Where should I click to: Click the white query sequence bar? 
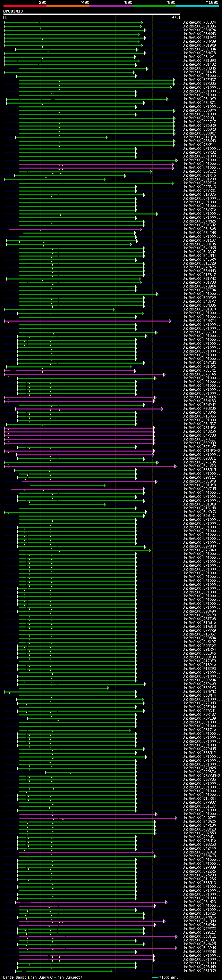point(92,15)
